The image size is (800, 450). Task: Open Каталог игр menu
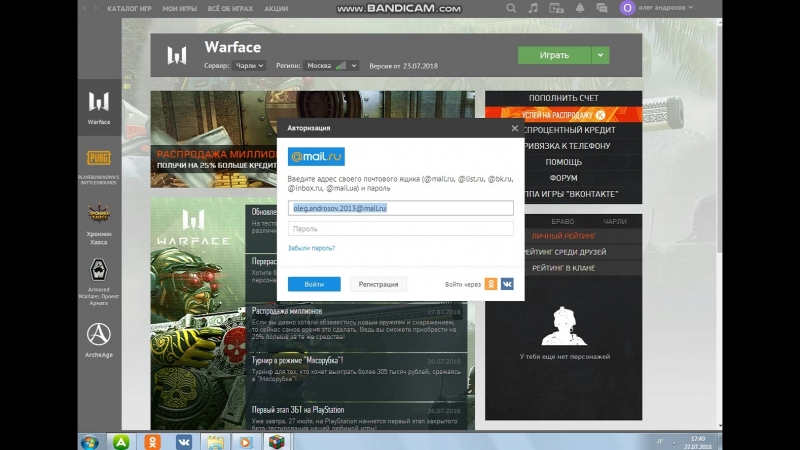click(x=129, y=9)
